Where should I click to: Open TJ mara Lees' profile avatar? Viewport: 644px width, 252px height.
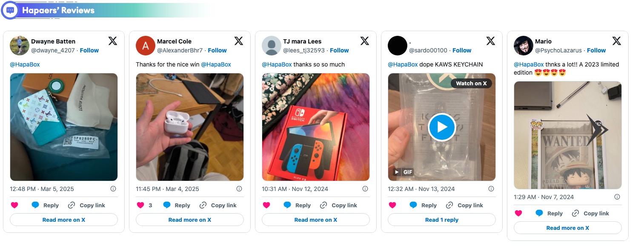coord(272,46)
